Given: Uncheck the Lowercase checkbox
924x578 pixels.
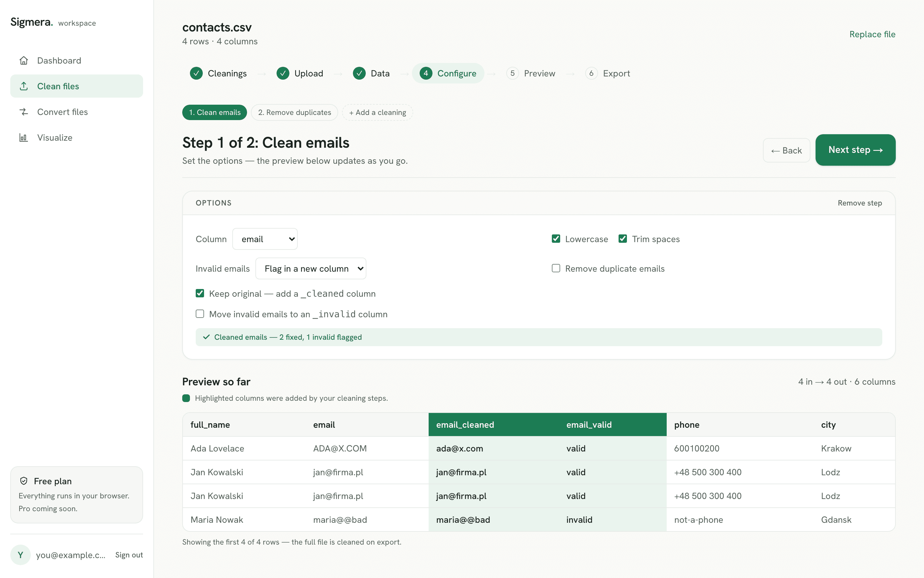Looking at the screenshot, I should (x=556, y=239).
